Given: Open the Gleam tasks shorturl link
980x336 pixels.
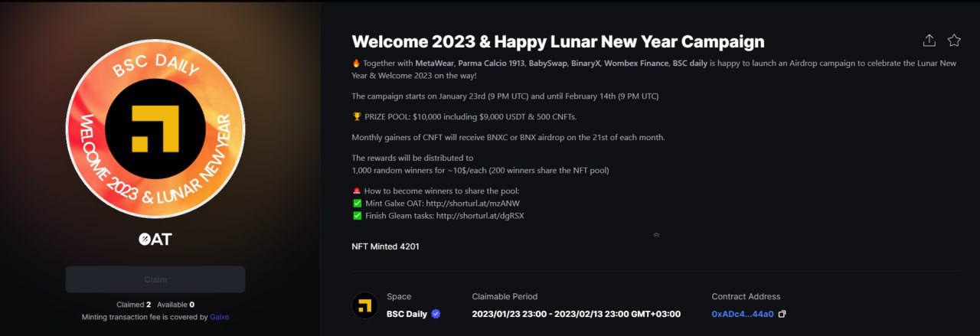Looking at the screenshot, I should (x=480, y=216).
